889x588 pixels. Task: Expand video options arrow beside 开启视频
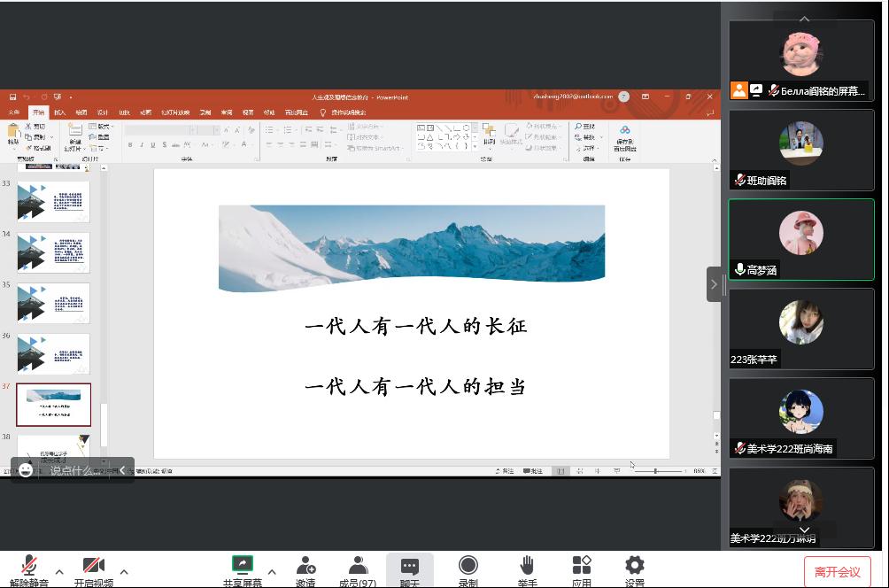point(124,572)
